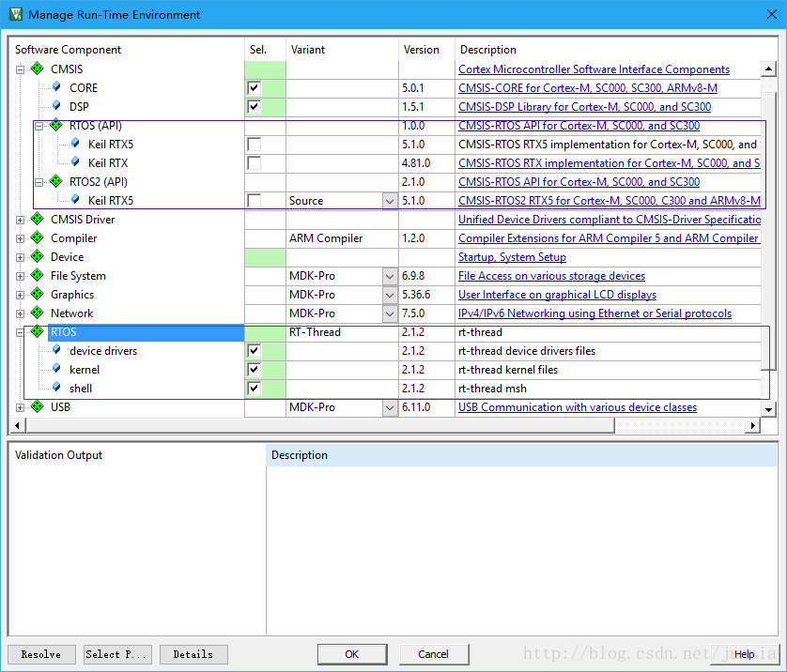This screenshot has width=787, height=672.
Task: Click the kernel blue component icon
Action: pyautogui.click(x=56, y=369)
